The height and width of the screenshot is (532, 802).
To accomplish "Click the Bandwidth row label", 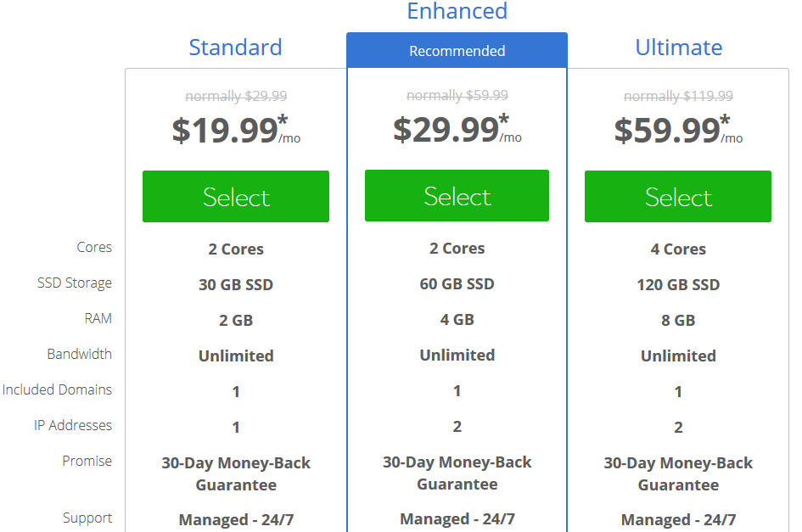I will 79,354.
